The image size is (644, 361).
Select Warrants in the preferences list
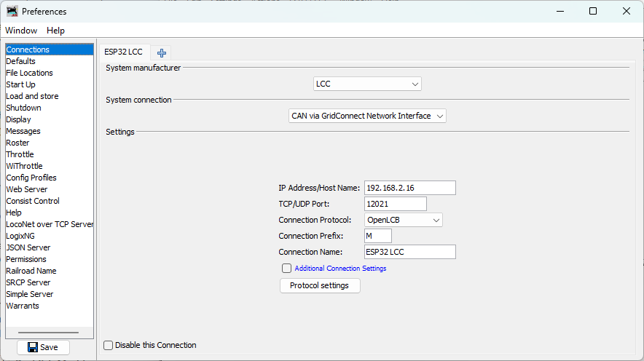pyautogui.click(x=50, y=306)
